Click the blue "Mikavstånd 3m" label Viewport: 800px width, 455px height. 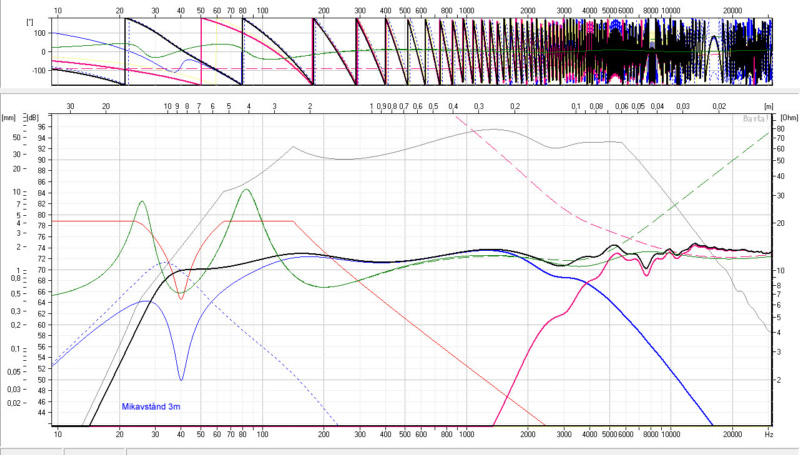[x=151, y=407]
